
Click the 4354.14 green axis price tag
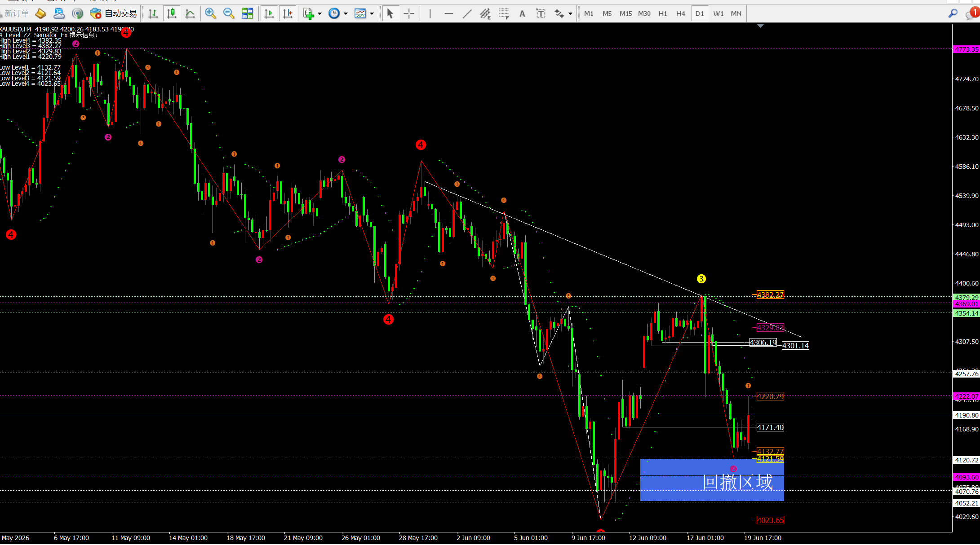pyautogui.click(x=966, y=313)
